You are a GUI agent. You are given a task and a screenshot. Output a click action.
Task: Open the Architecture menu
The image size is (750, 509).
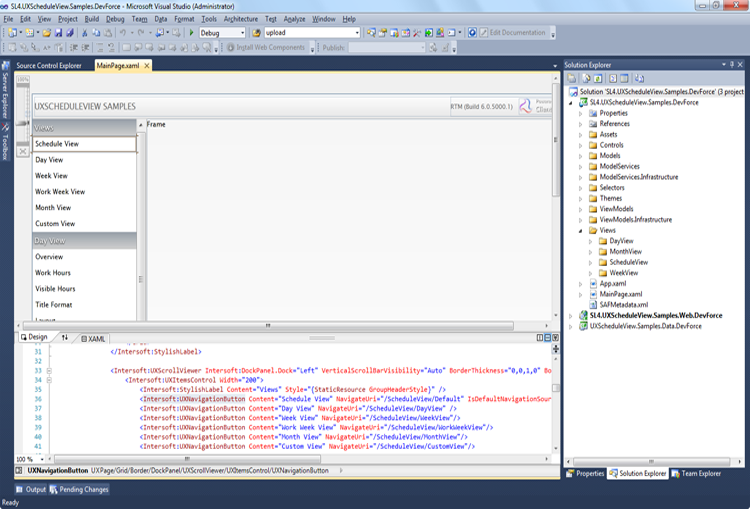(241, 19)
